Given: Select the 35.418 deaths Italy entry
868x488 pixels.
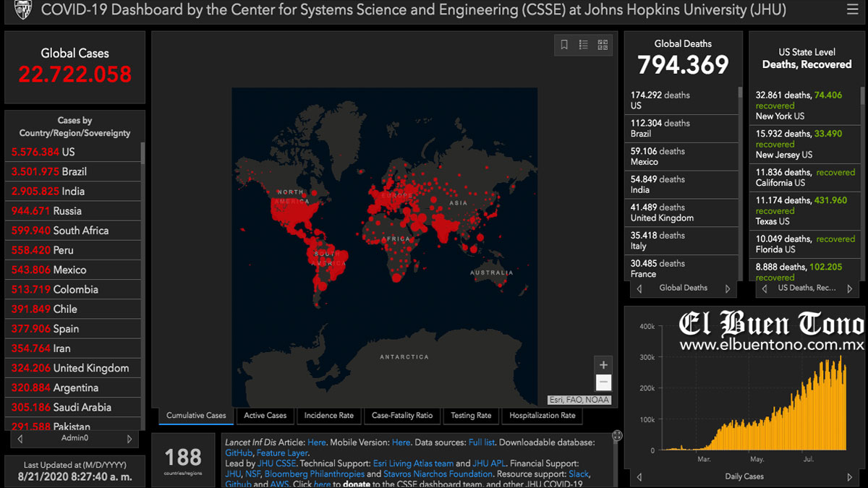Looking at the screenshot, I should [681, 241].
